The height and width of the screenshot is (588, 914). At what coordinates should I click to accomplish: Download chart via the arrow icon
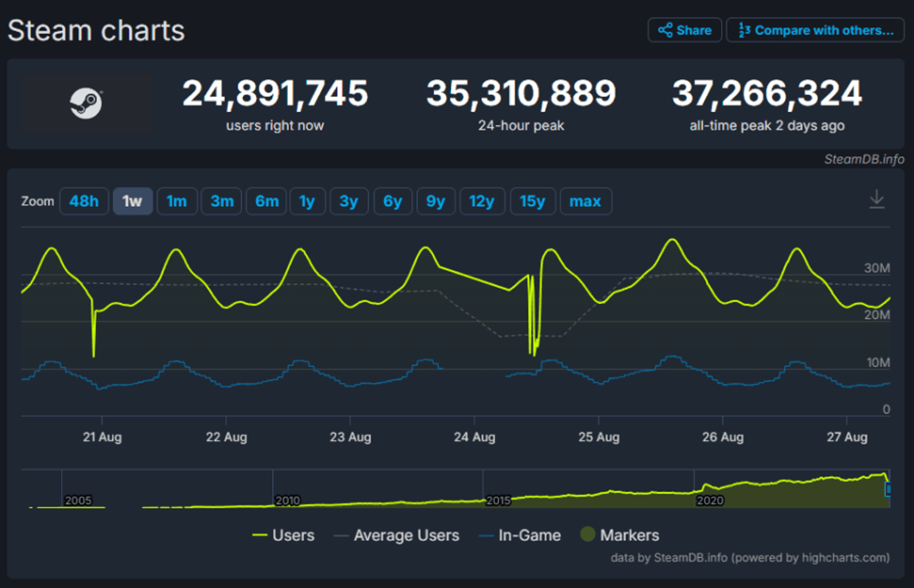(876, 199)
